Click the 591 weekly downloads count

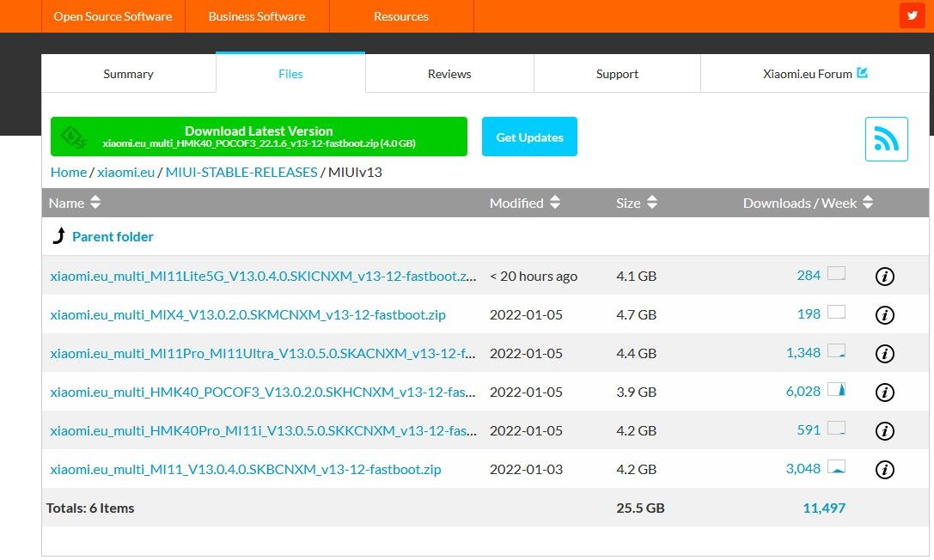tap(809, 429)
